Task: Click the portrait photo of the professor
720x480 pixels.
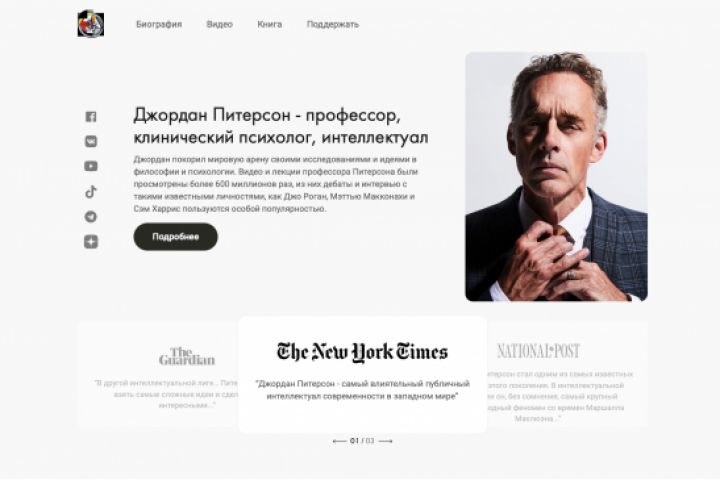Action: click(557, 177)
